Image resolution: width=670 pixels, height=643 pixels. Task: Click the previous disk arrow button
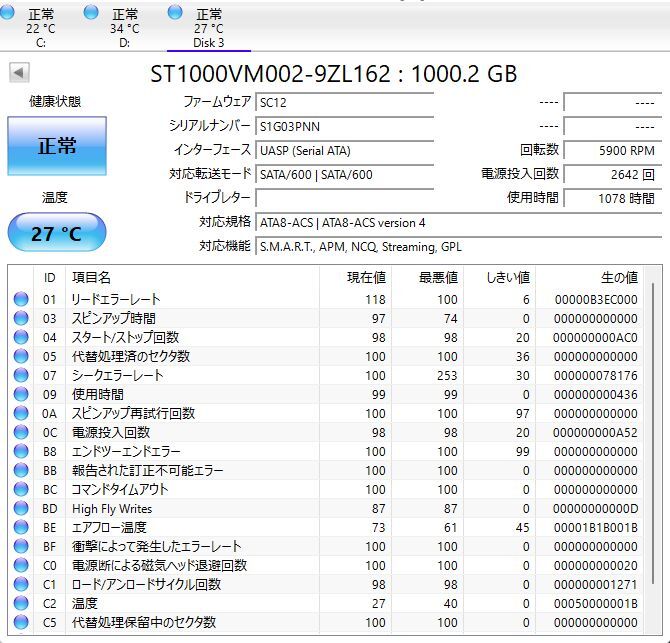pos(19,73)
